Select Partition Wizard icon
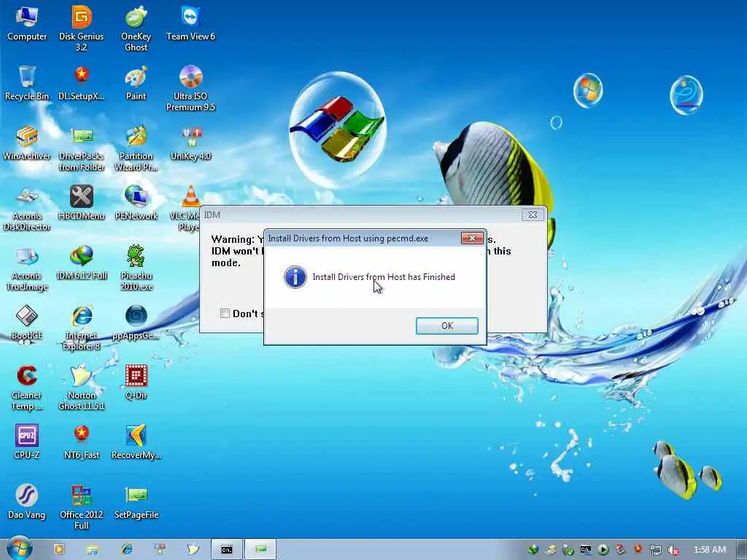 tap(136, 148)
